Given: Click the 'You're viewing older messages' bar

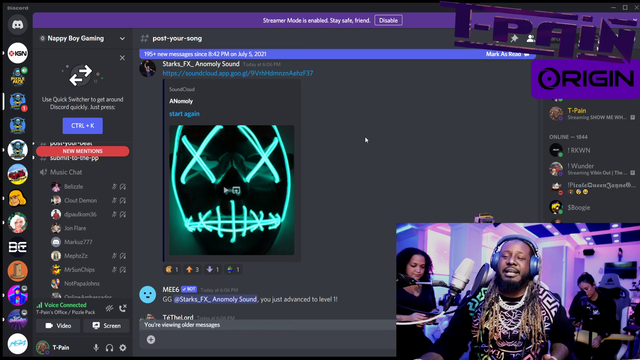Looking at the screenshot, I should click(x=267, y=325).
